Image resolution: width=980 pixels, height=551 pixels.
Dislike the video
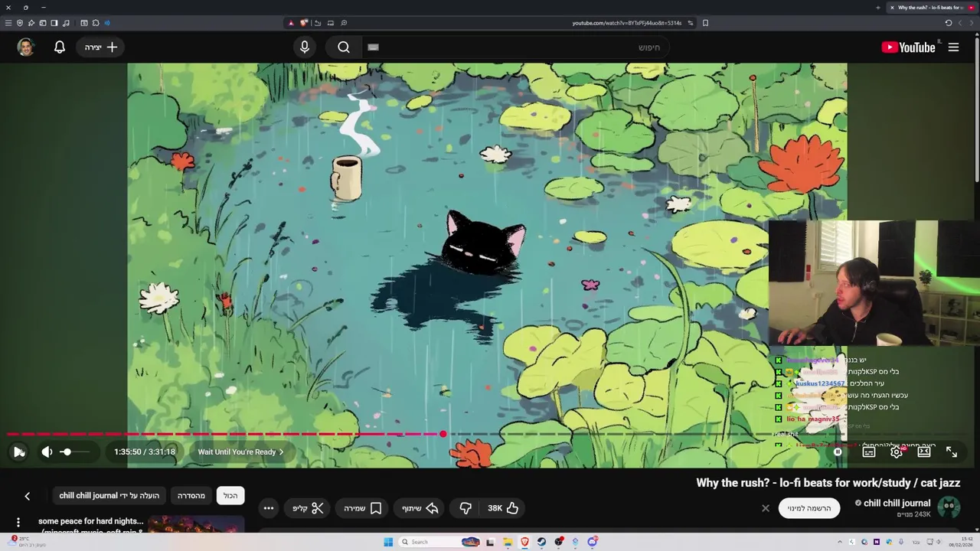[x=465, y=508]
